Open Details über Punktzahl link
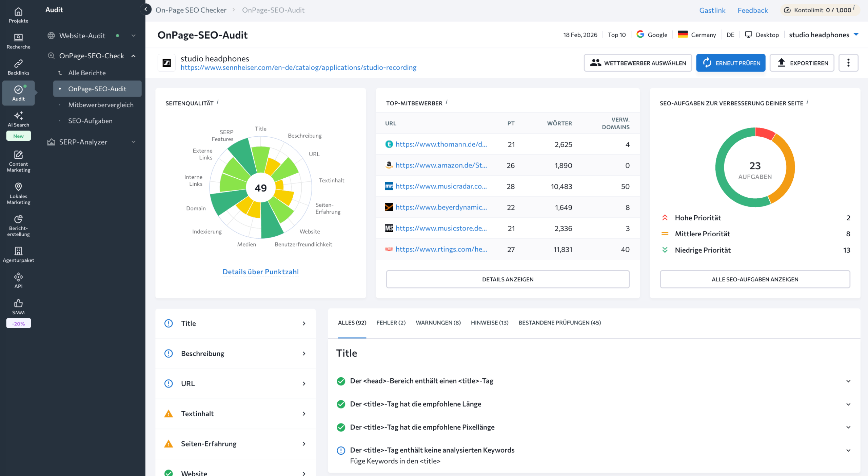The height and width of the screenshot is (476, 868). [260, 272]
